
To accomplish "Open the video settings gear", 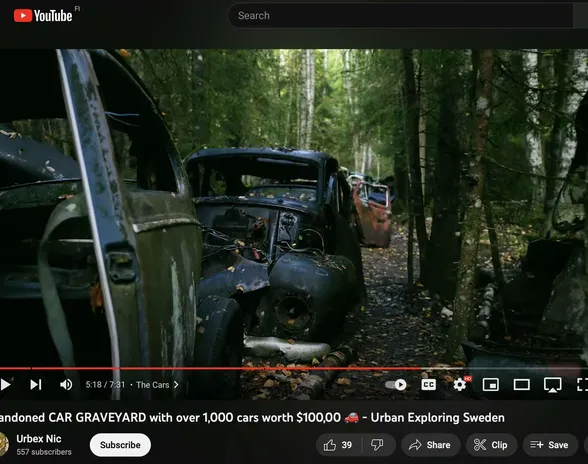I will (x=460, y=384).
